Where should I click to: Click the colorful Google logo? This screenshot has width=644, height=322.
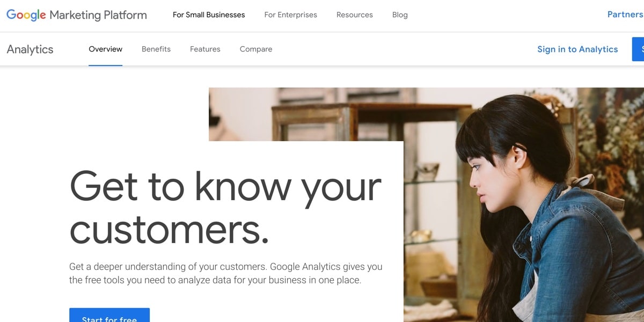click(x=26, y=15)
